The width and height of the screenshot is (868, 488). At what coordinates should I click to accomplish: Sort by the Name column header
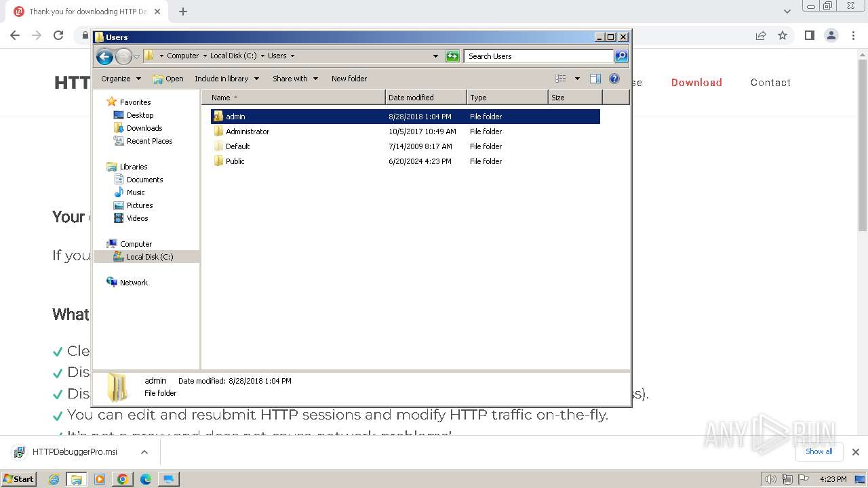tap(293, 98)
